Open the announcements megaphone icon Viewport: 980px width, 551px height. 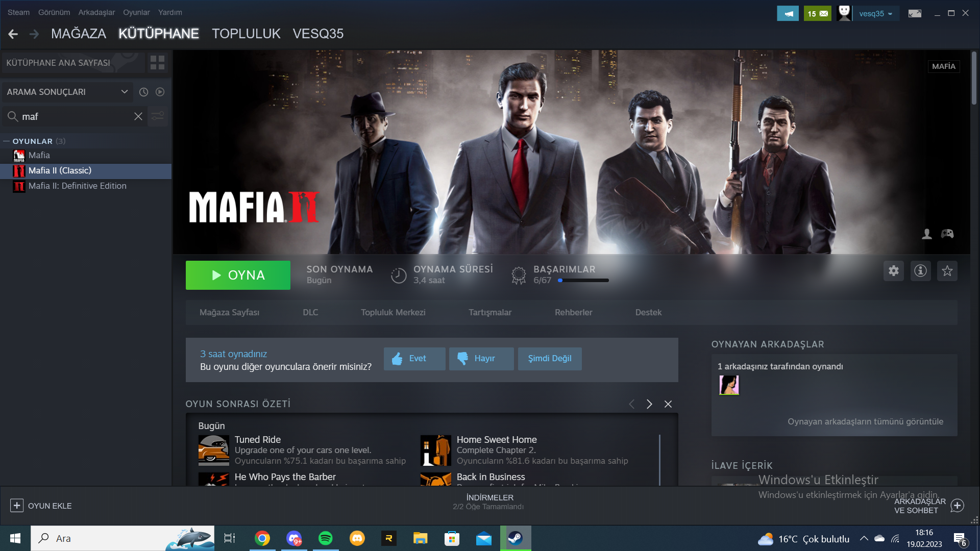pos(788,14)
